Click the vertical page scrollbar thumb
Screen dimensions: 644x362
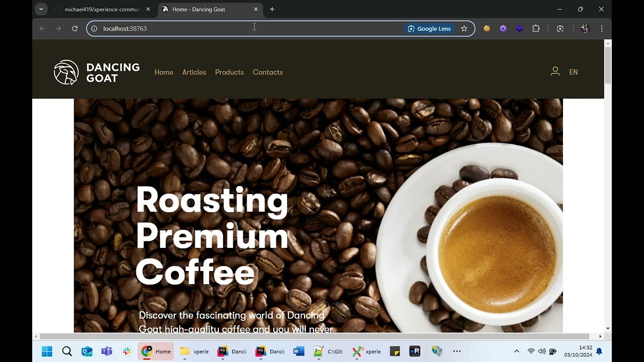click(x=608, y=65)
